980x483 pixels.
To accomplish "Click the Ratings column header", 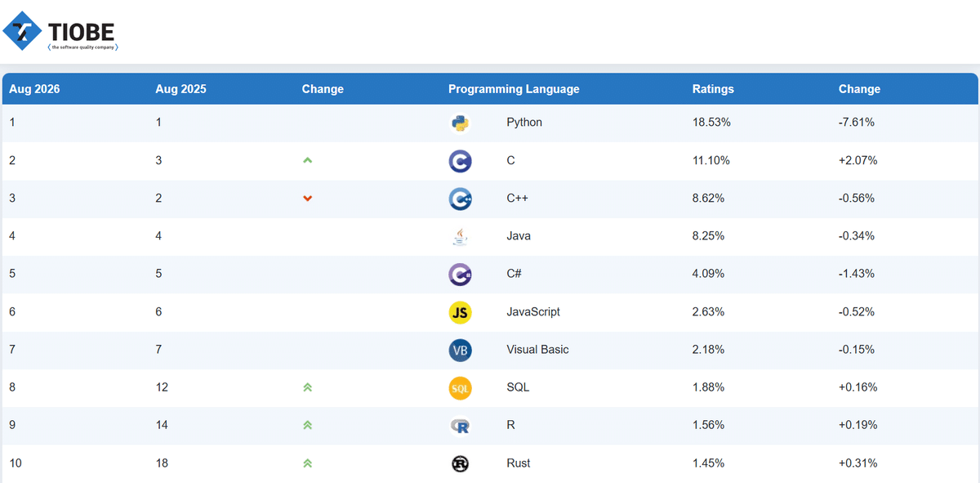I will (x=713, y=89).
